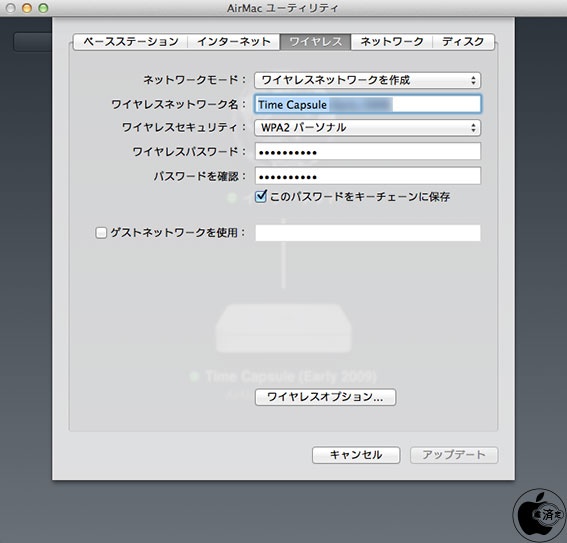Open the ディスク tab
The height and width of the screenshot is (543, 567).
pos(463,42)
